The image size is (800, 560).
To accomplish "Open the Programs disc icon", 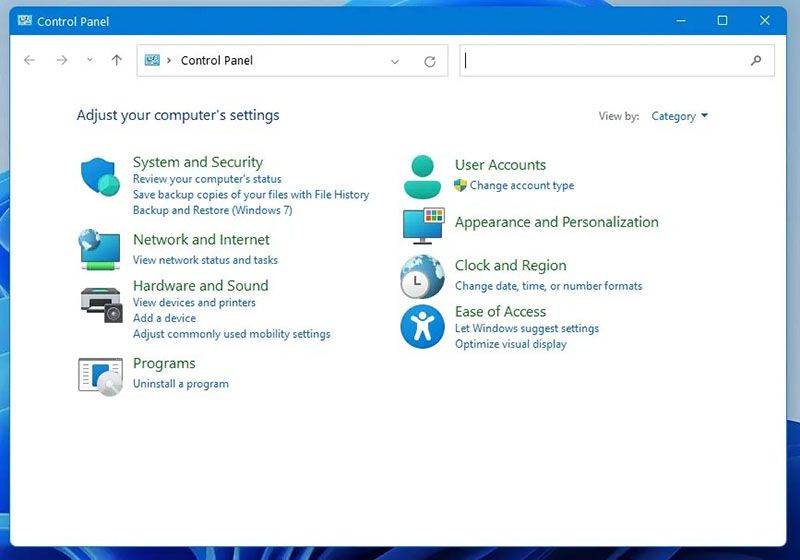I will pyautogui.click(x=101, y=377).
